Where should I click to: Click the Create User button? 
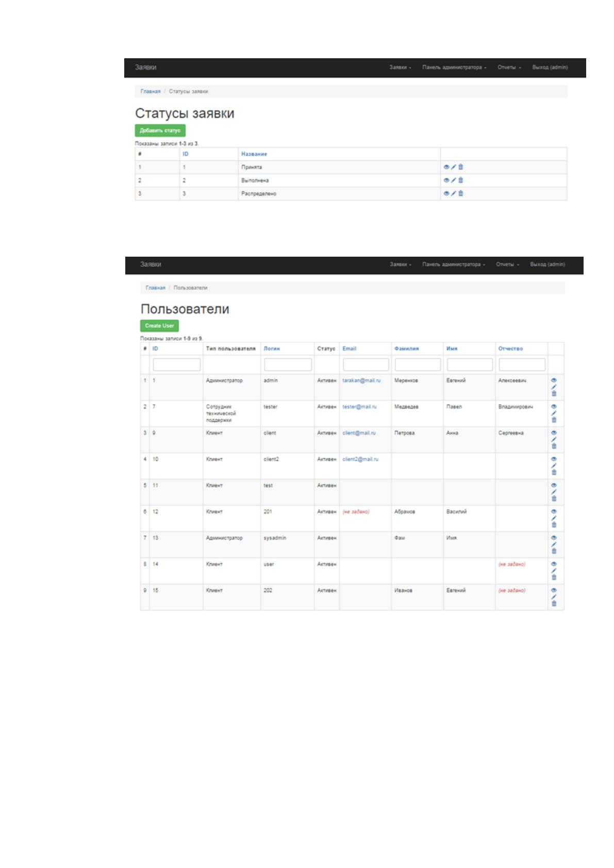tap(159, 326)
